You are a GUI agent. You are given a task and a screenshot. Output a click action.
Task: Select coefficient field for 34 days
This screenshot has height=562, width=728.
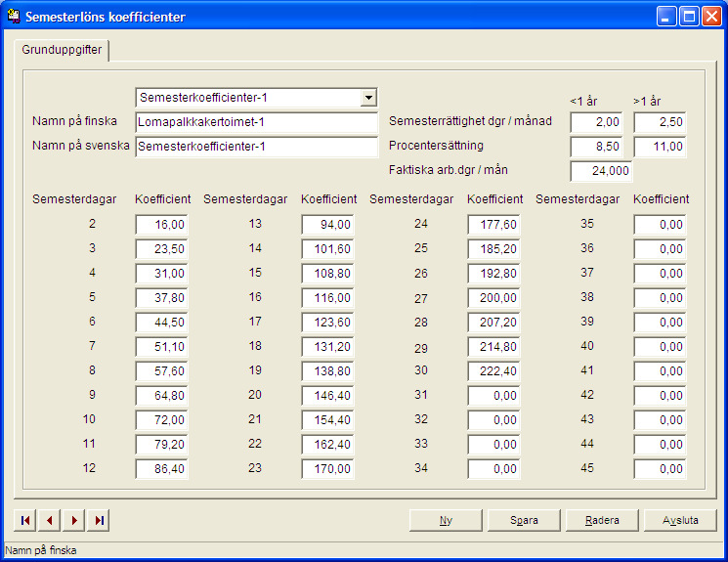click(494, 469)
